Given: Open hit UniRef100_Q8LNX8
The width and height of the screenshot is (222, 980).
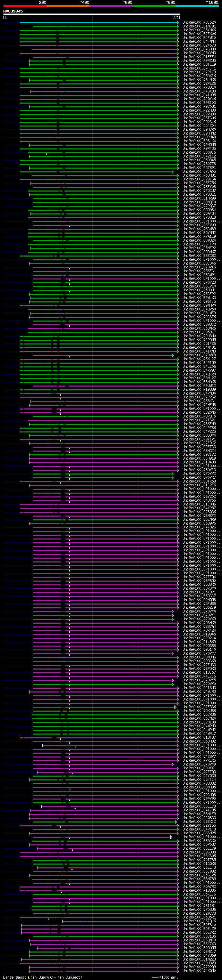Looking at the screenshot, I should (199, 80).
